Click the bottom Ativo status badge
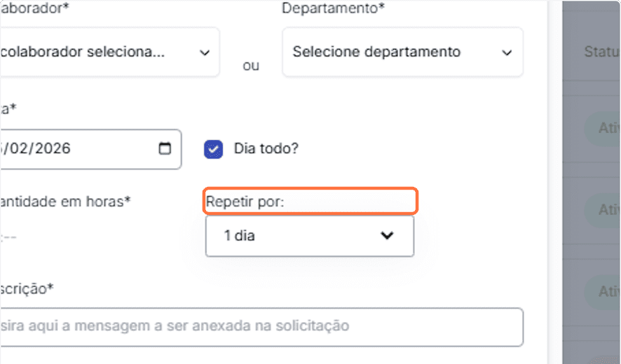This screenshot has width=621, height=364. pos(604,291)
